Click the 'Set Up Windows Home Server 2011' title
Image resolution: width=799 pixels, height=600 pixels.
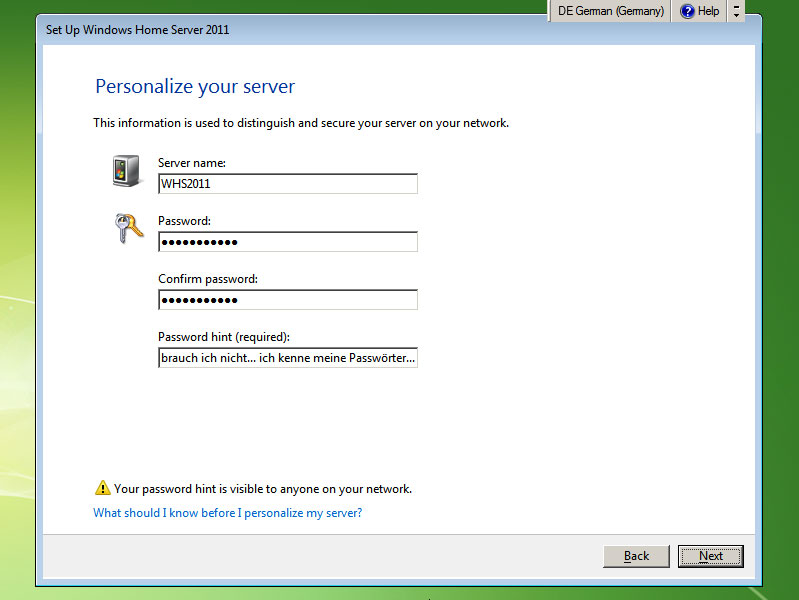[138, 30]
